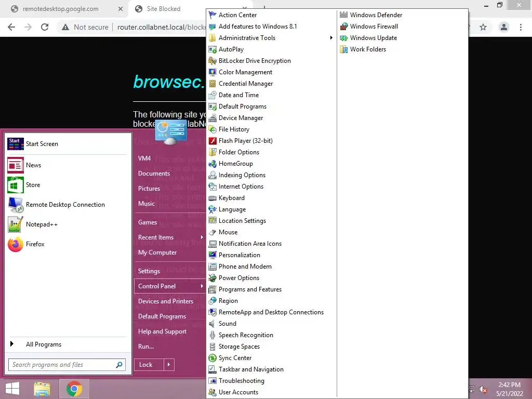Open Chrome's three-dot menu
Screen dimensions: 532x399
[521, 27]
